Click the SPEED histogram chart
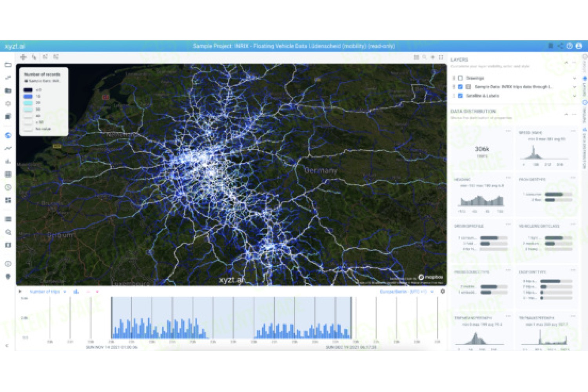Image resolution: width=588 pixels, height=392 pixels. pyautogui.click(x=545, y=152)
